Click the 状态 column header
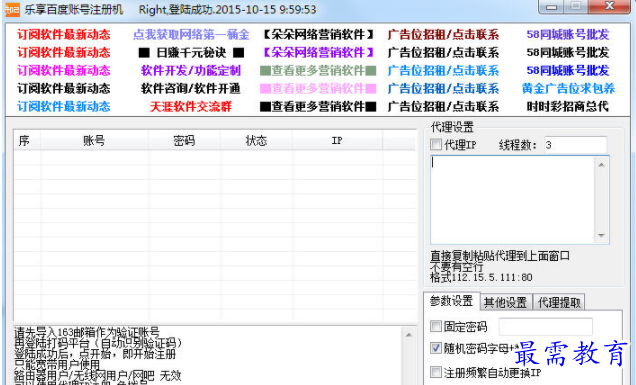Viewport: 636px width, 385px height. 256,140
